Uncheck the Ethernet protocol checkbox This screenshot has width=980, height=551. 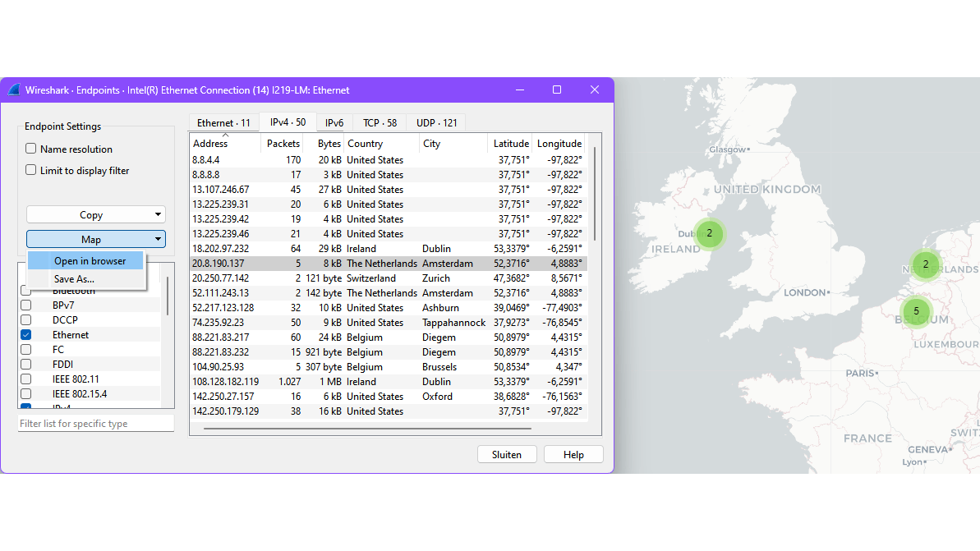(x=26, y=335)
